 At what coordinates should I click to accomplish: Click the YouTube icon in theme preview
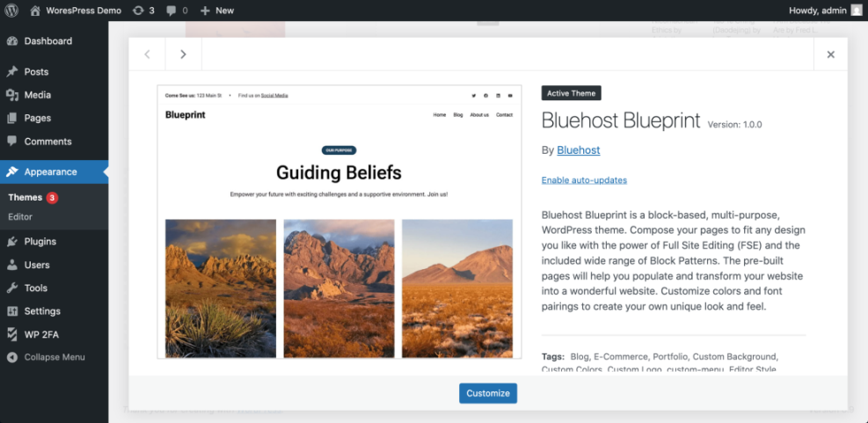point(510,96)
